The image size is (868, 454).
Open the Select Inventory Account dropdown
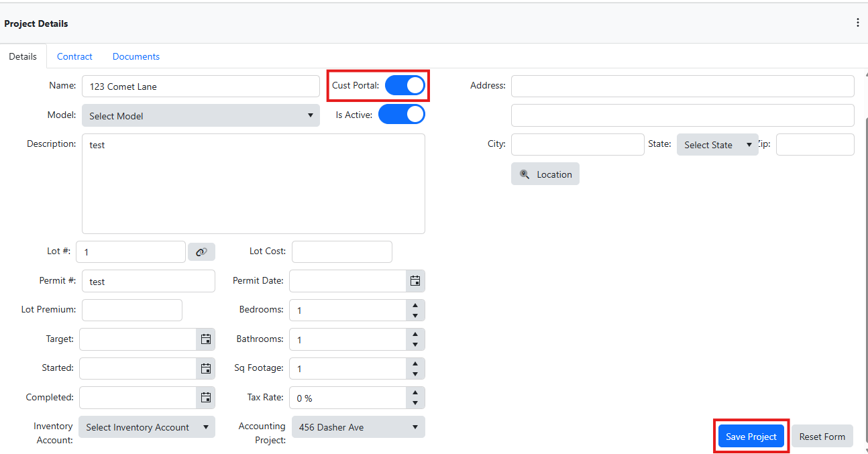pyautogui.click(x=146, y=427)
